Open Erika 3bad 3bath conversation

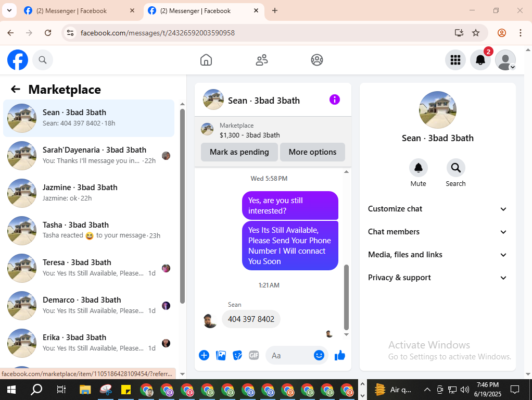[89, 343]
